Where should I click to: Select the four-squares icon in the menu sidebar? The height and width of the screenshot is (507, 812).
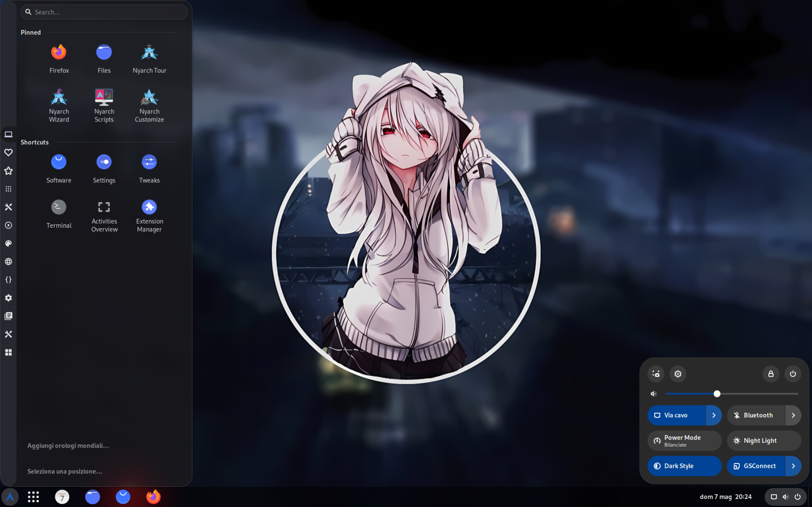click(8, 353)
